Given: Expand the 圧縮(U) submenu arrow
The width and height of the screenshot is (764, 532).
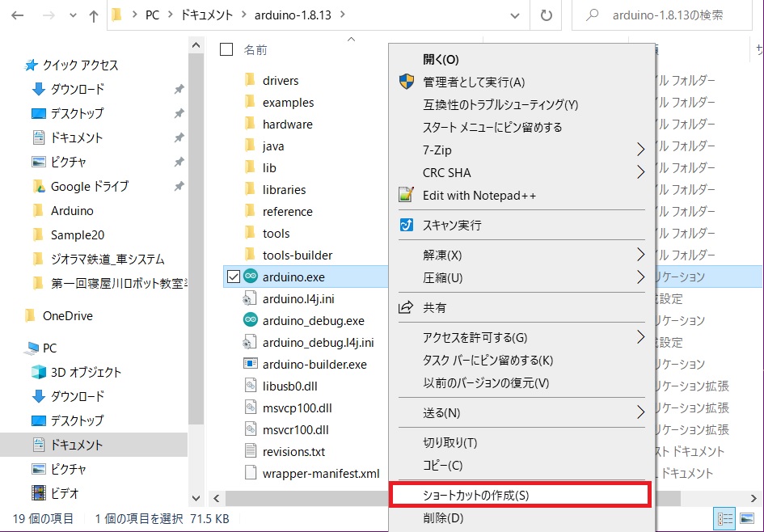Looking at the screenshot, I should (x=641, y=277).
